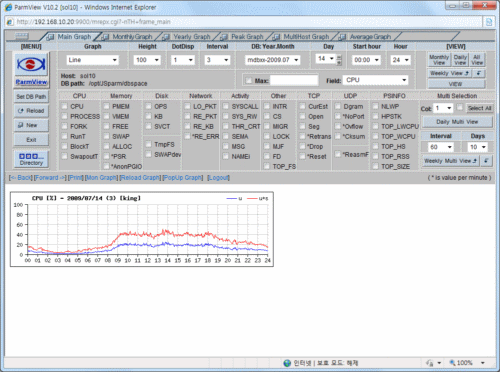The height and width of the screenshot is (372, 500).
Task: Click the keyboard icon left of tabs
Action: click(x=22, y=36)
